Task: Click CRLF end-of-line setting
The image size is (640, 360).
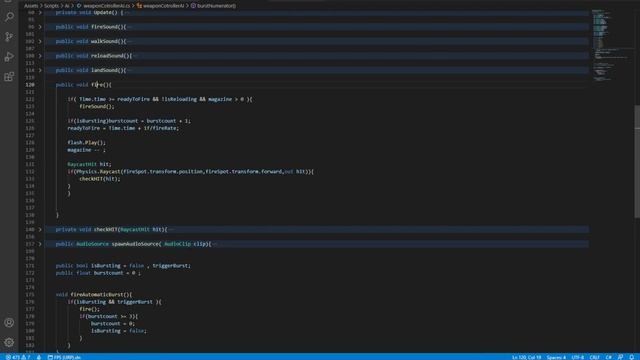Action: (595, 357)
